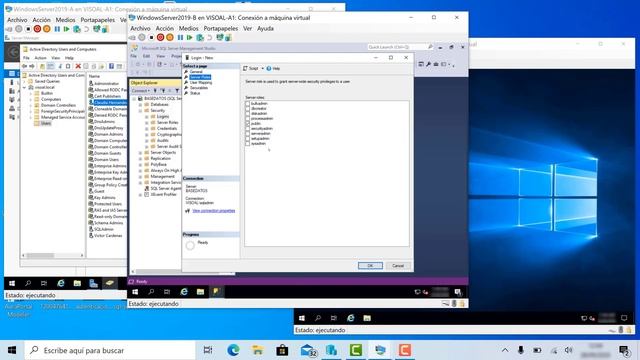Open File Explorer in WindowsServer2019-B taskbar

(200, 291)
